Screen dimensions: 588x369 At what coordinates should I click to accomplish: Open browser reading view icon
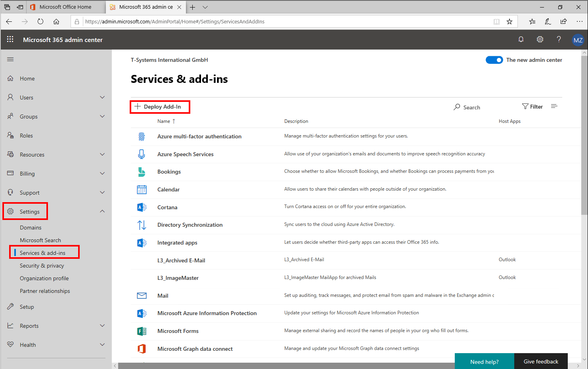(496, 21)
